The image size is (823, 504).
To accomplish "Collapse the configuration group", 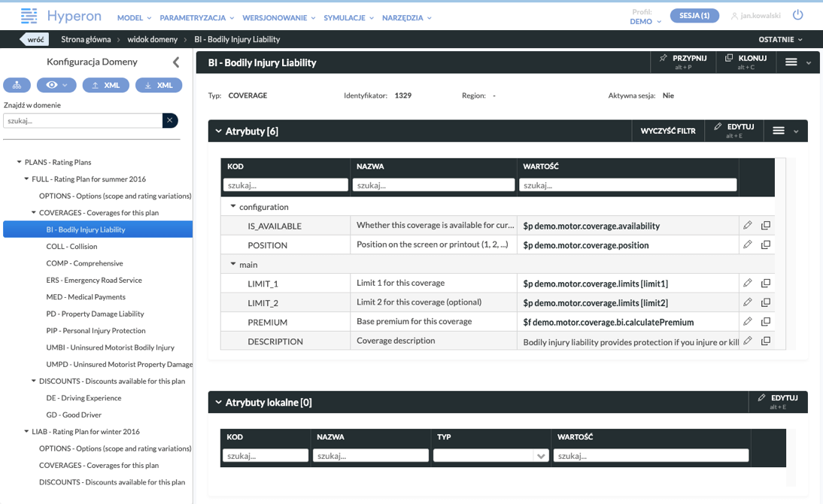I will coord(233,206).
